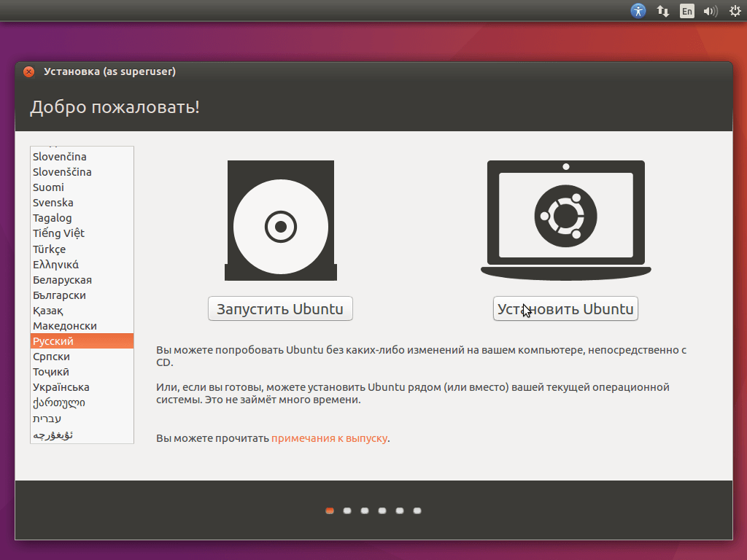Choose Tagalog language
This screenshot has width=747, height=560.
[82, 217]
